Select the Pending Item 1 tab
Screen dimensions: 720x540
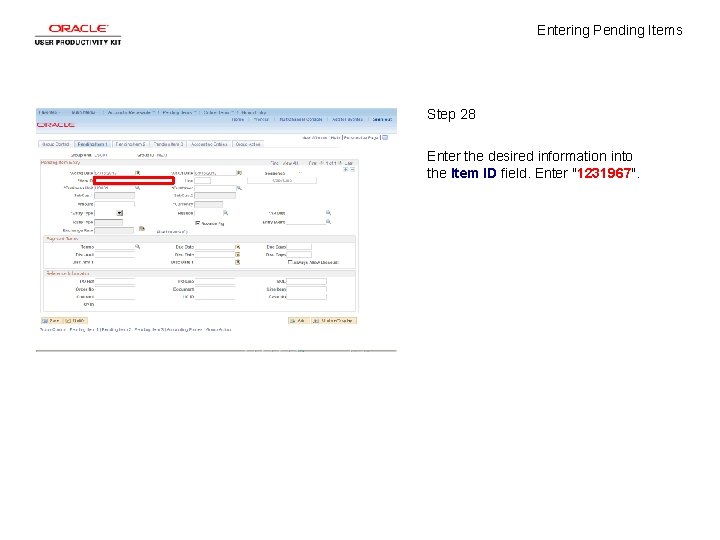point(92,144)
